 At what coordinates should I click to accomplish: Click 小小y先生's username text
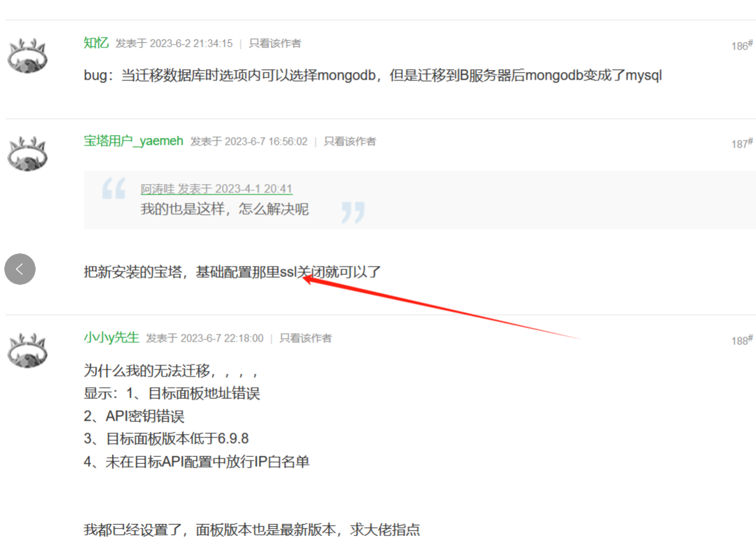[111, 337]
